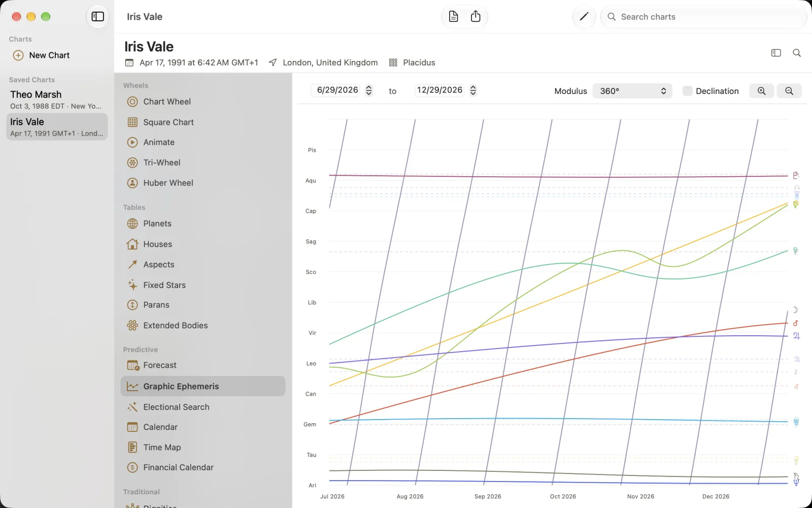The image size is (812, 508).
Task: Click the New Chart plus icon
Action: (18, 55)
